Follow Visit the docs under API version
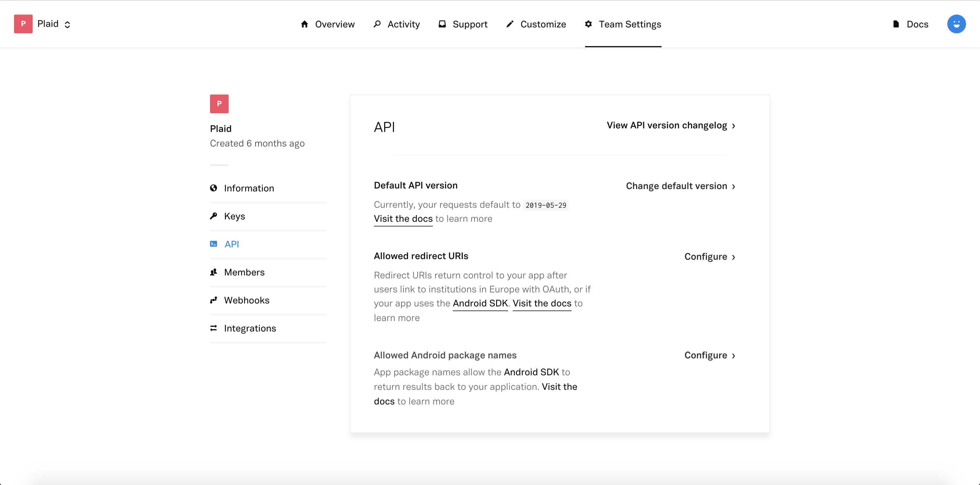 (x=403, y=219)
